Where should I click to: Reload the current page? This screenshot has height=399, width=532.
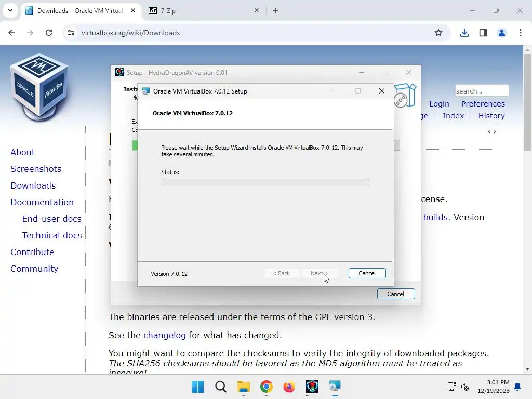(49, 33)
